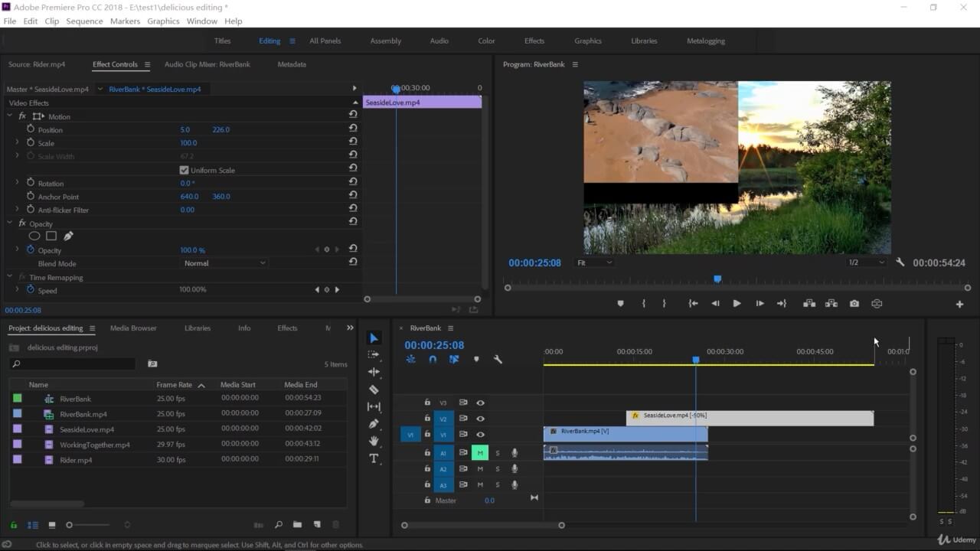Solo audio track A2
Image resolution: width=980 pixels, height=551 pixels.
[x=497, y=469]
